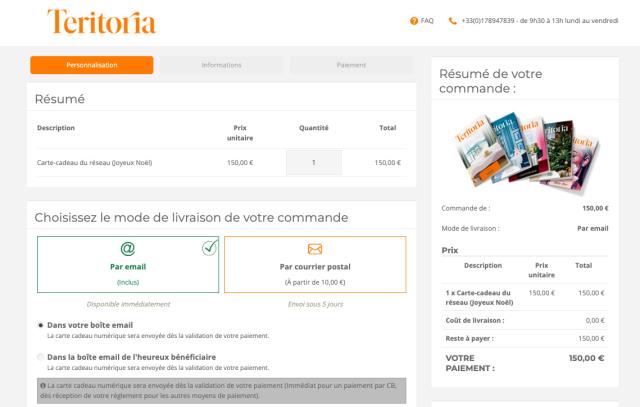Image resolution: width=640 pixels, height=407 pixels.
Task: Switch to the Personnalisation step tab
Action: [92, 65]
